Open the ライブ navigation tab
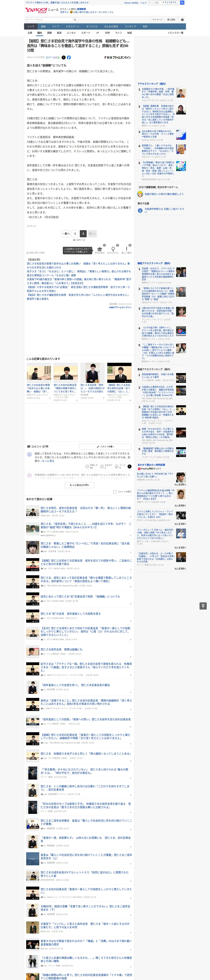 click(x=56, y=26)
